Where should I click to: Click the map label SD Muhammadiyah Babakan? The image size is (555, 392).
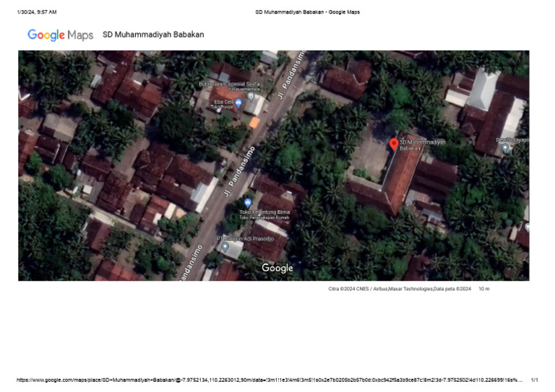422,145
